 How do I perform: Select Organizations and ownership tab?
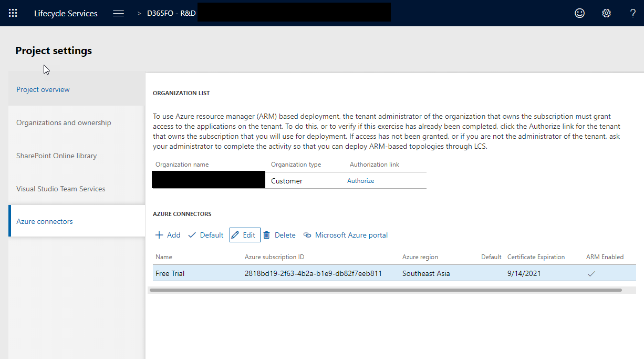point(64,122)
